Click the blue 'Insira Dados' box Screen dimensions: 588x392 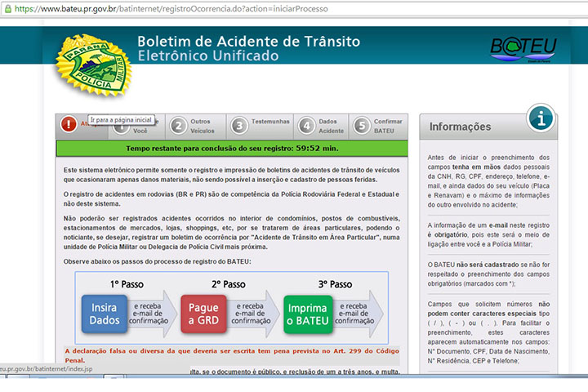tap(104, 314)
